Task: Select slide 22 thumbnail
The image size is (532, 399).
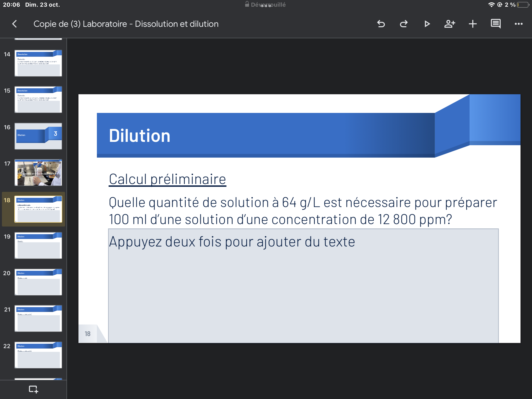Action: click(x=38, y=355)
